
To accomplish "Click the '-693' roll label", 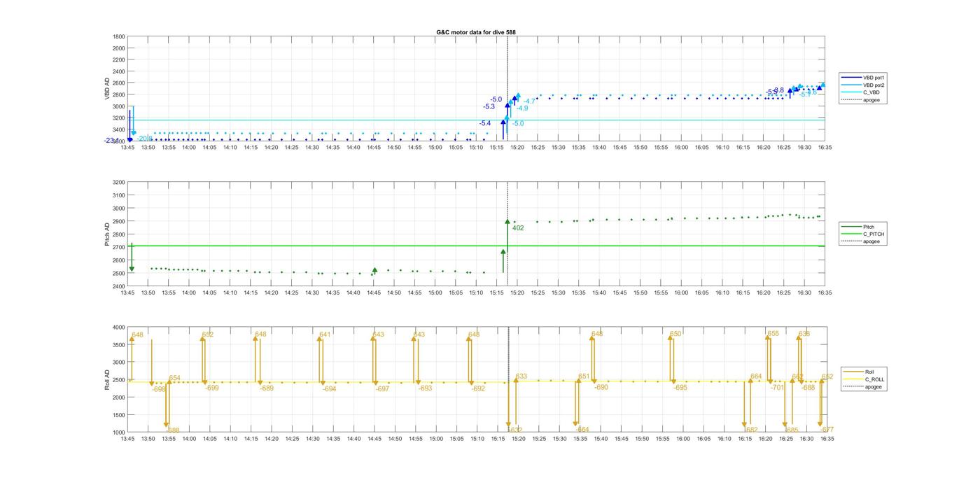I will pos(425,388).
